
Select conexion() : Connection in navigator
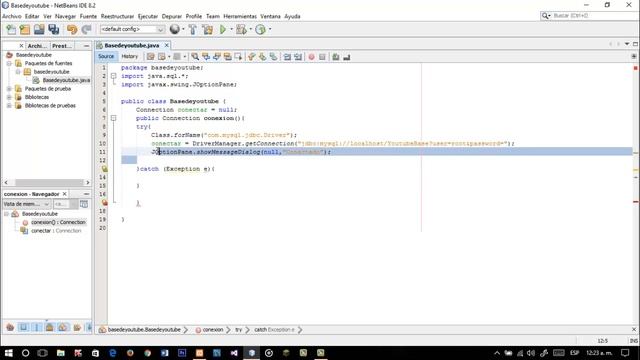[58, 222]
